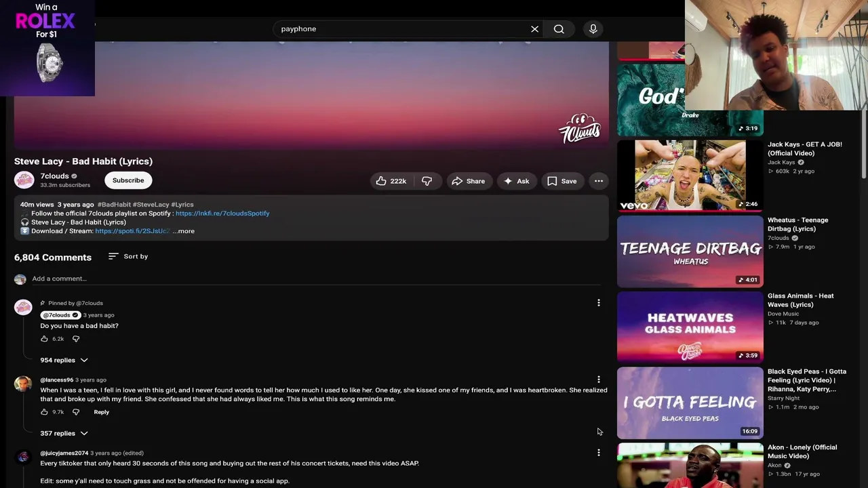The width and height of the screenshot is (868, 488).
Task: Open options menu for @juicyjames2074 comment
Action: click(x=599, y=453)
